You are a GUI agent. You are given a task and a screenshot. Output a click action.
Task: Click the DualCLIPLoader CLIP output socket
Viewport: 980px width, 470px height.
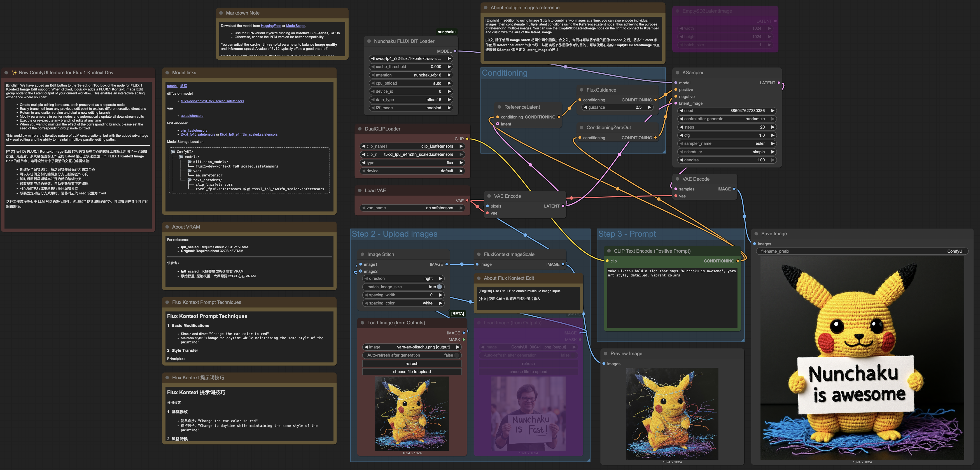tap(467, 139)
